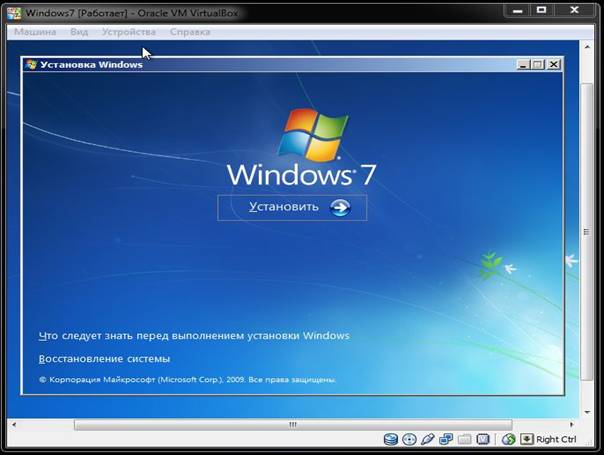Click the VirtualBox window title bar icon
The width and height of the screenshot is (604, 455).
[14, 13]
